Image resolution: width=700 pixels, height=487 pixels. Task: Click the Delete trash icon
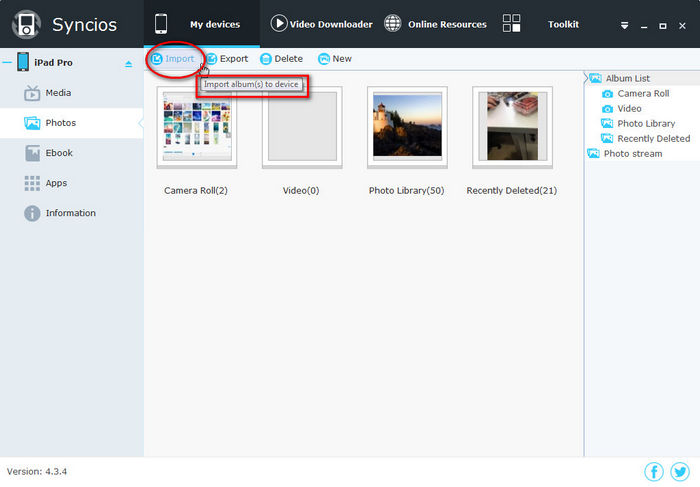[x=266, y=59]
